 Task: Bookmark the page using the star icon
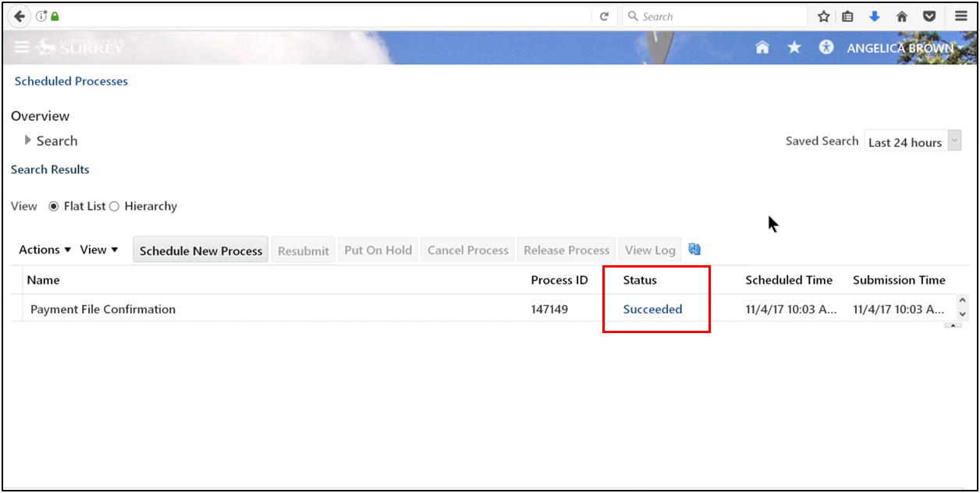822,16
